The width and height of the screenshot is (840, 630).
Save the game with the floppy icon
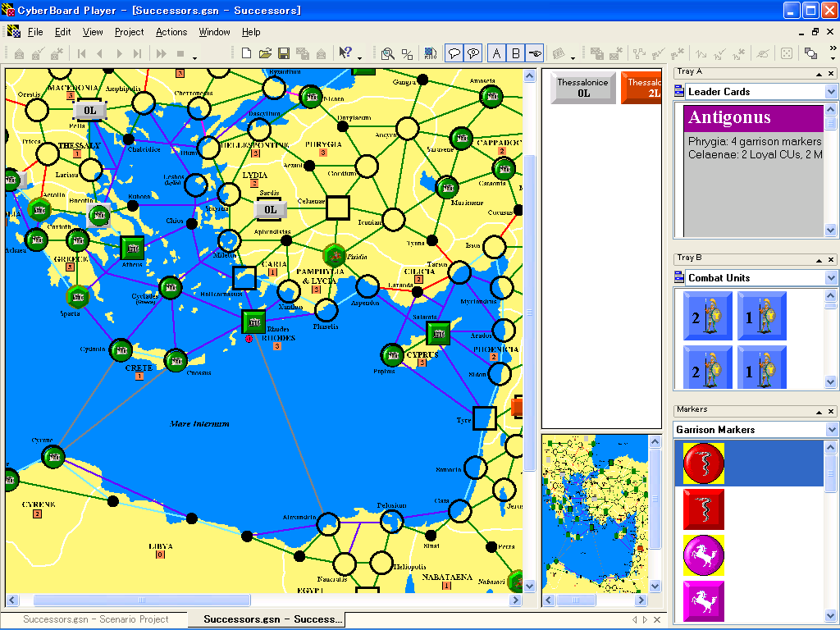click(284, 53)
